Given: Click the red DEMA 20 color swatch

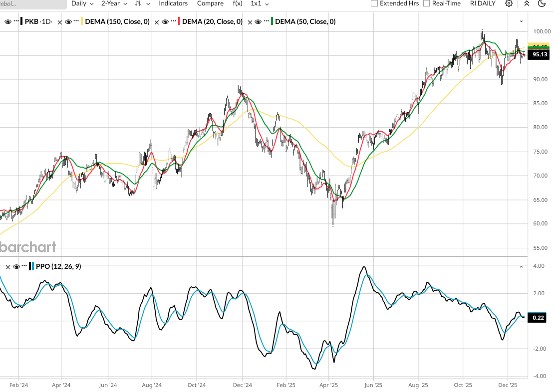Looking at the screenshot, I should click(179, 21).
